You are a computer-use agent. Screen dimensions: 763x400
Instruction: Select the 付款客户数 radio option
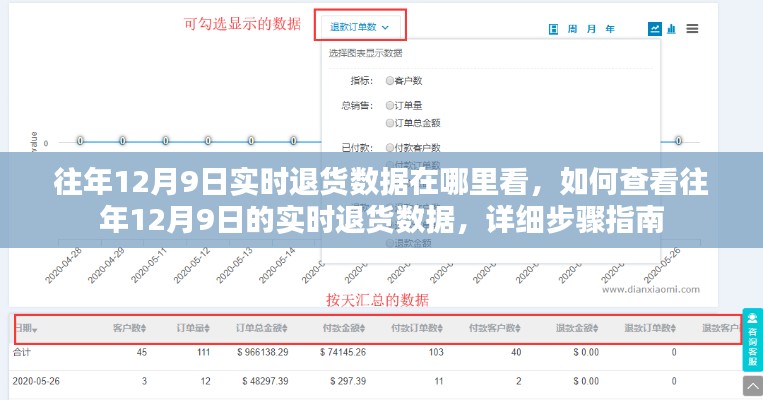pyautogui.click(x=390, y=147)
